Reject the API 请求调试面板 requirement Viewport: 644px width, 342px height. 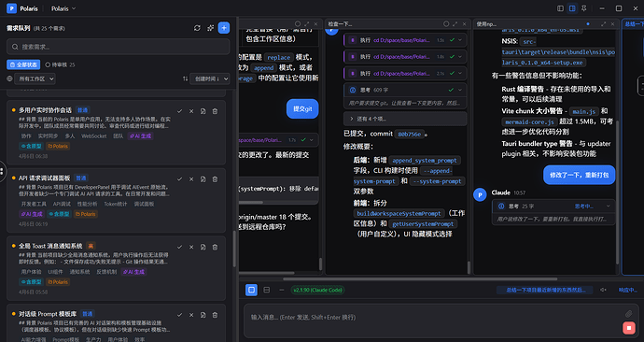(x=191, y=179)
